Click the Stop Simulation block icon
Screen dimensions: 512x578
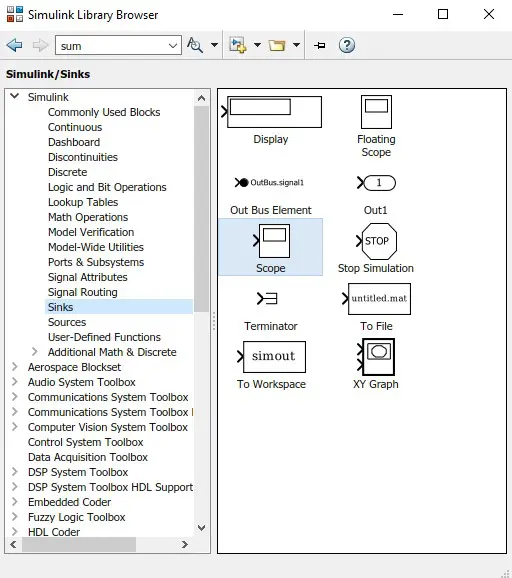377,241
